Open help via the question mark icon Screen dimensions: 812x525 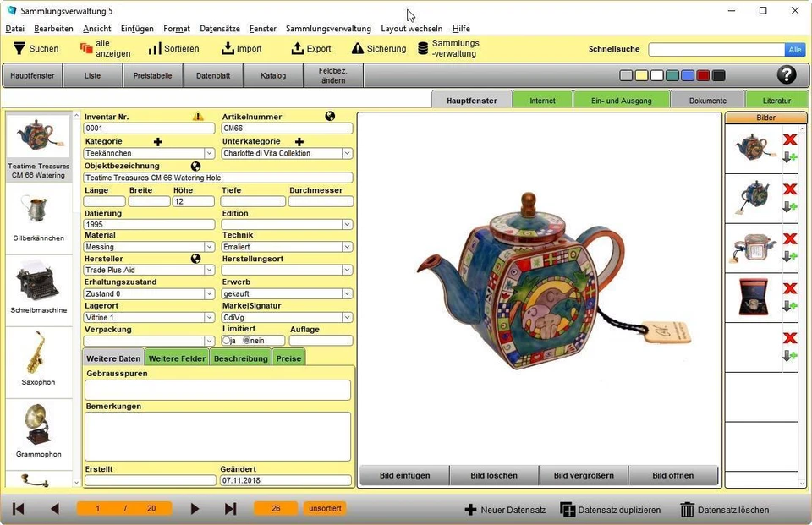click(786, 74)
